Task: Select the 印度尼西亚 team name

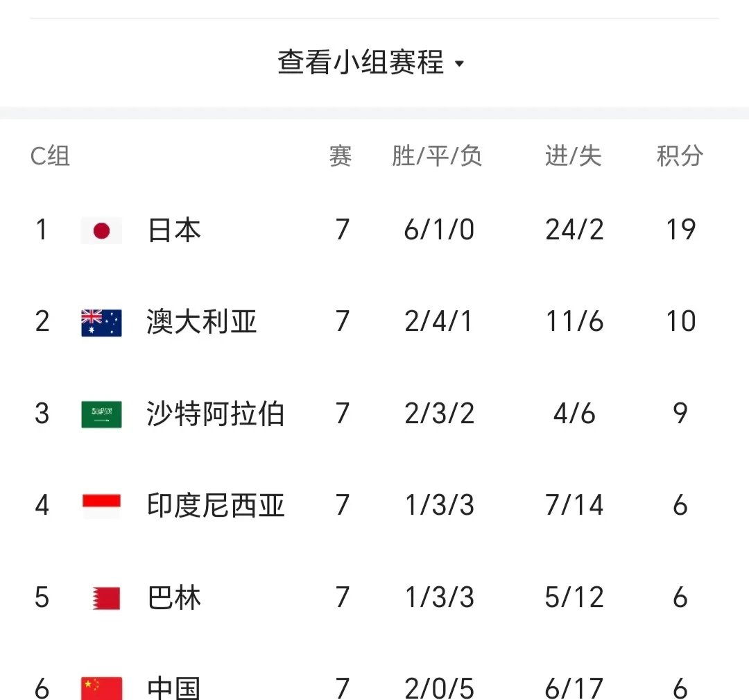Action: pyautogui.click(x=216, y=506)
